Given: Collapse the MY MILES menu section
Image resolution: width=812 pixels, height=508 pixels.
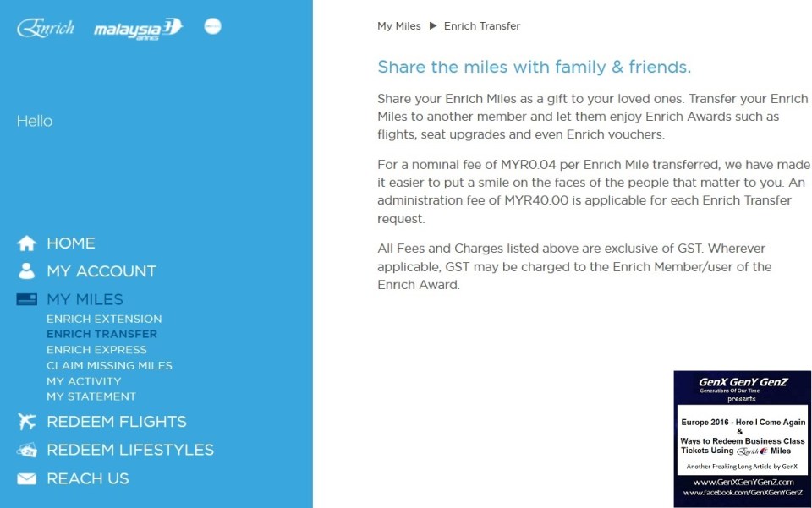Looking at the screenshot, I should (x=85, y=299).
